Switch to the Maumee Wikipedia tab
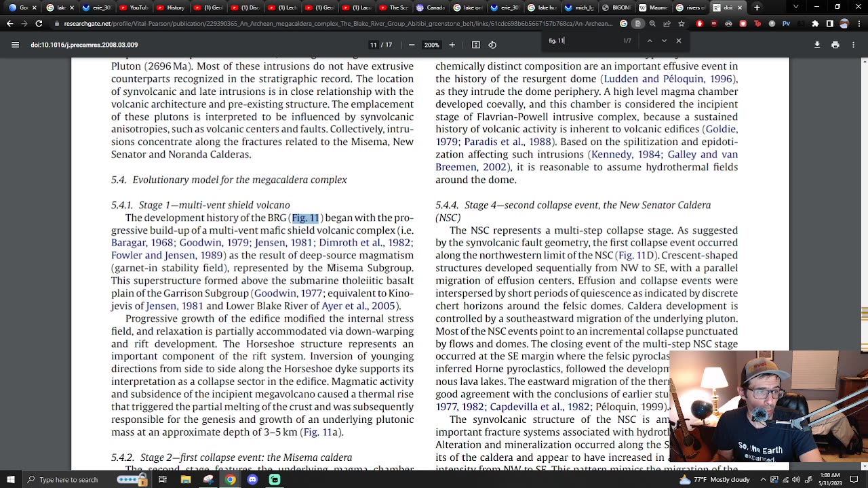This screenshot has width=868, height=488. coord(654,7)
